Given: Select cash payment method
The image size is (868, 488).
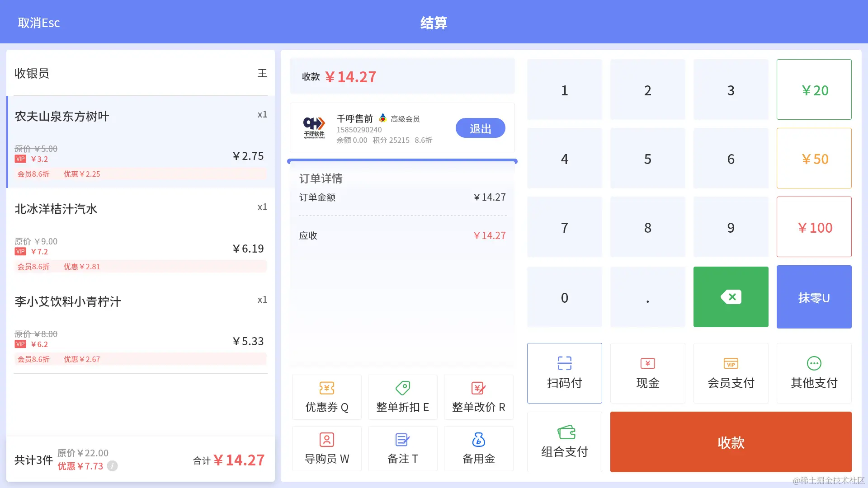Looking at the screenshot, I should tap(647, 373).
